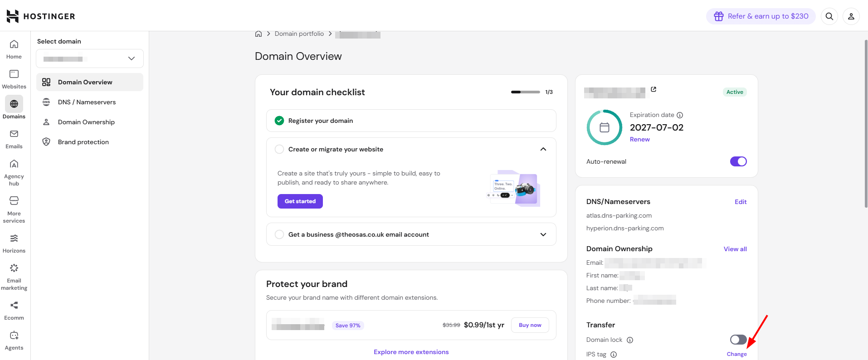This screenshot has width=868, height=360.
Task: Show IPS tag info icon
Action: click(614, 355)
